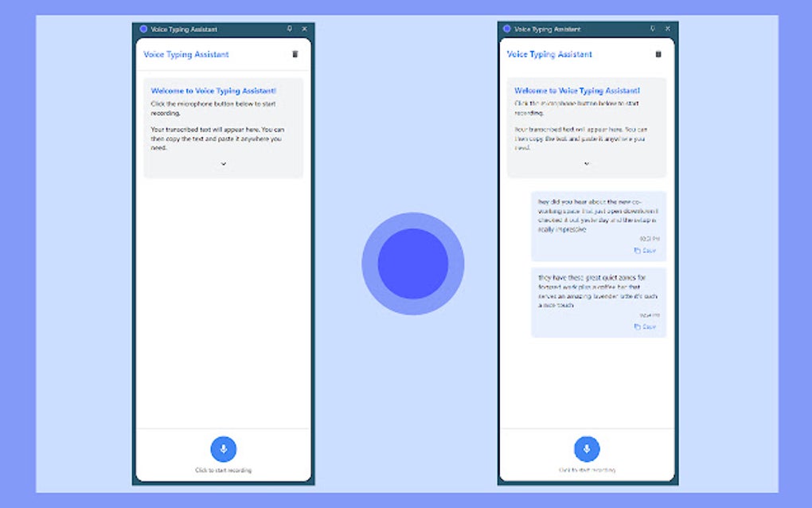Toggle recording with the right microphone button
812x508 pixels.
[x=587, y=448]
